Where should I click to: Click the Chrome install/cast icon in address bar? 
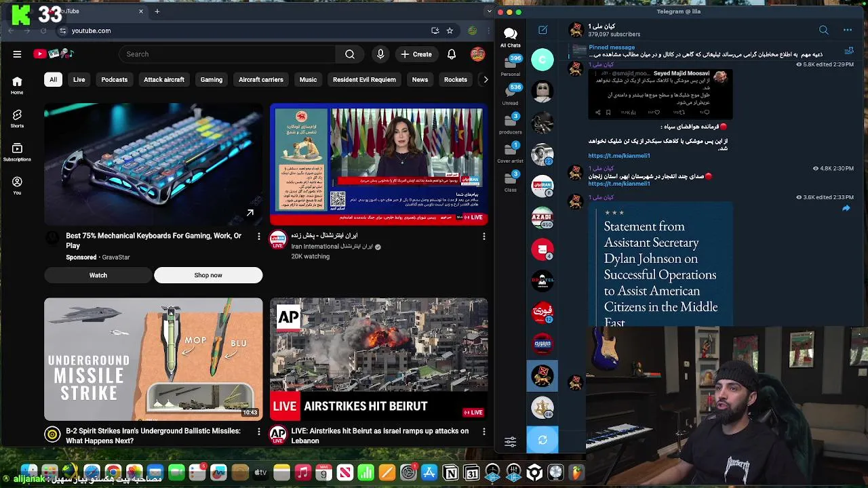point(435,30)
